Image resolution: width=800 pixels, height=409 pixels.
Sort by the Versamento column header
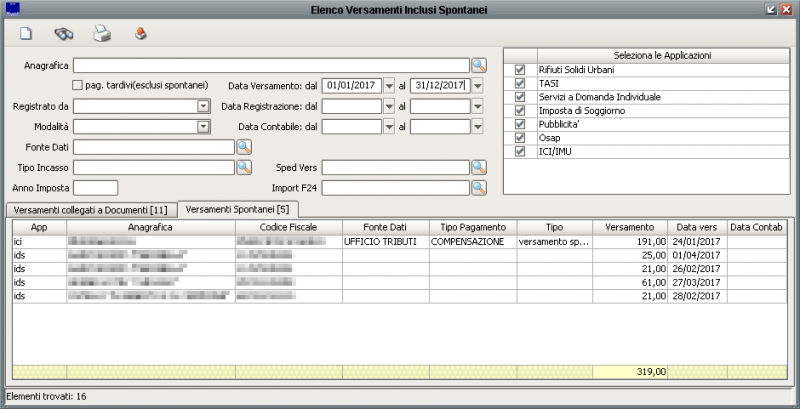(631, 227)
